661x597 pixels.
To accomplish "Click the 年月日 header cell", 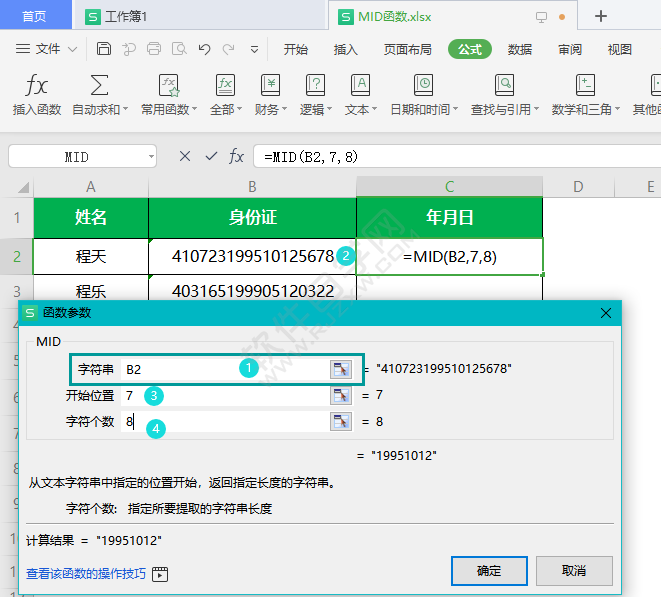I will tap(449, 218).
